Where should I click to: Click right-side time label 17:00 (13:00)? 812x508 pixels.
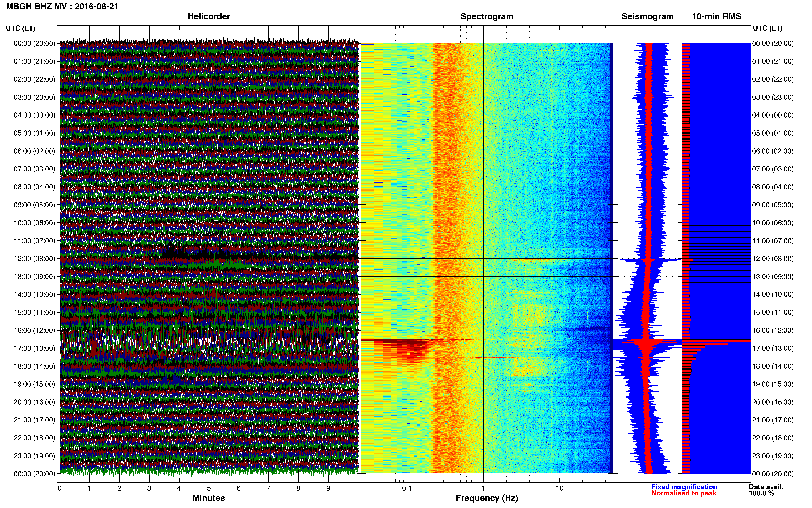coord(773,348)
